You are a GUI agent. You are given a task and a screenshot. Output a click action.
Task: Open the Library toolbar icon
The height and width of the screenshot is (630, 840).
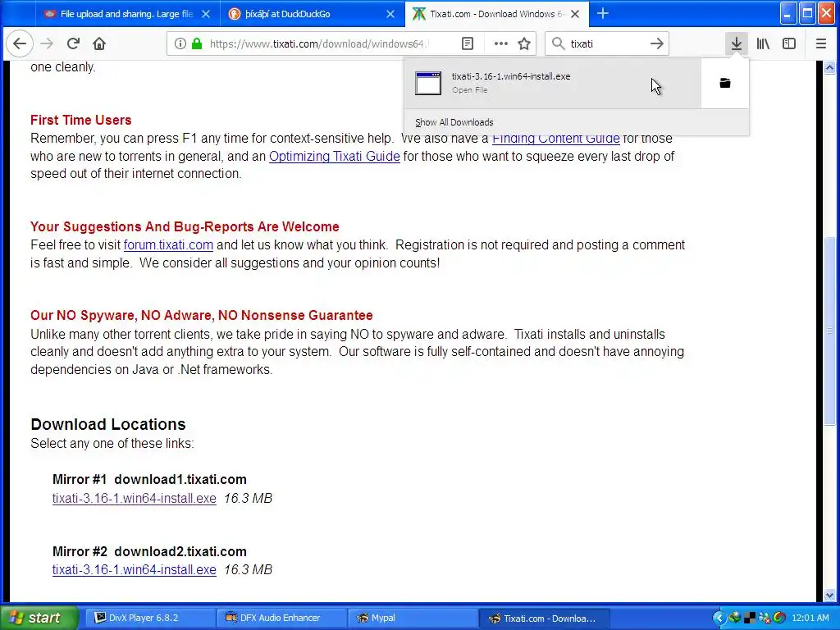763,43
